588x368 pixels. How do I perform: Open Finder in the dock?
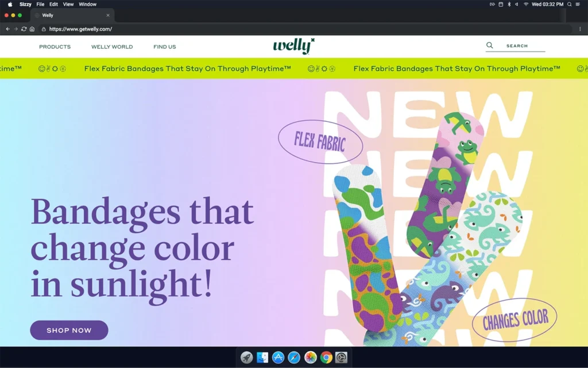[262, 357]
